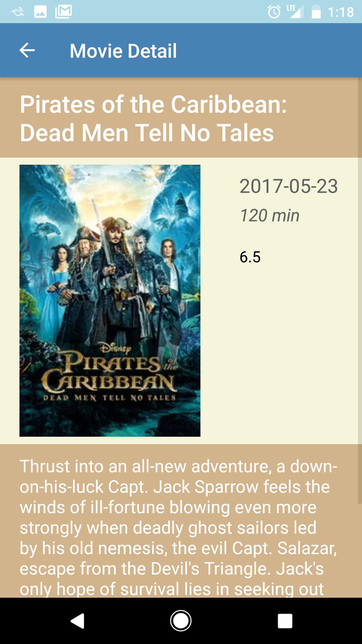Tap the back arrow in the toolbar

pos(27,51)
